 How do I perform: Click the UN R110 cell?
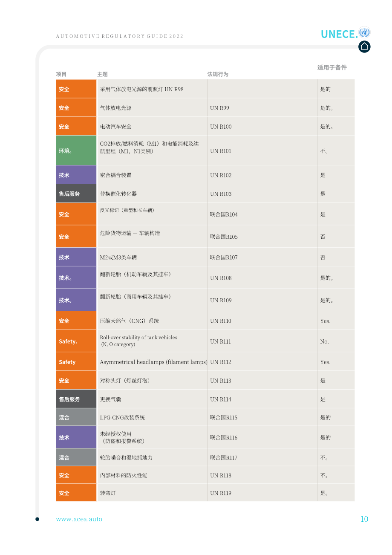pyautogui.click(x=262, y=321)
